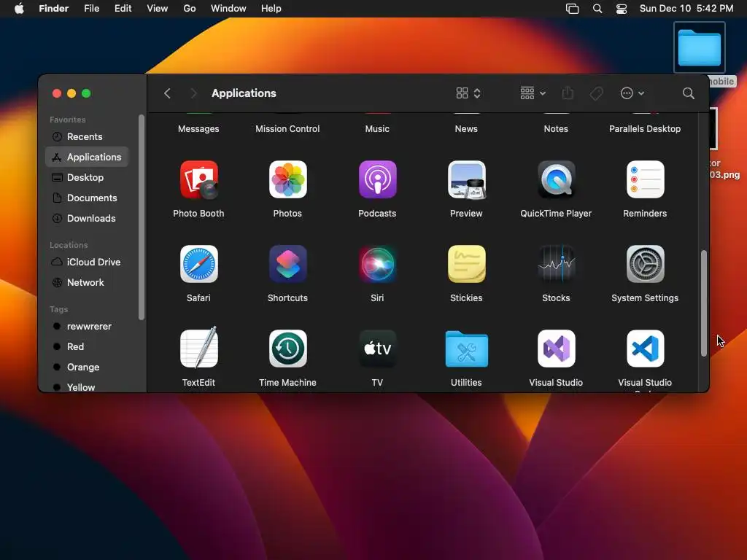This screenshot has height=560, width=747.
Task: Click the Applications file list scrollbar
Action: [704, 303]
